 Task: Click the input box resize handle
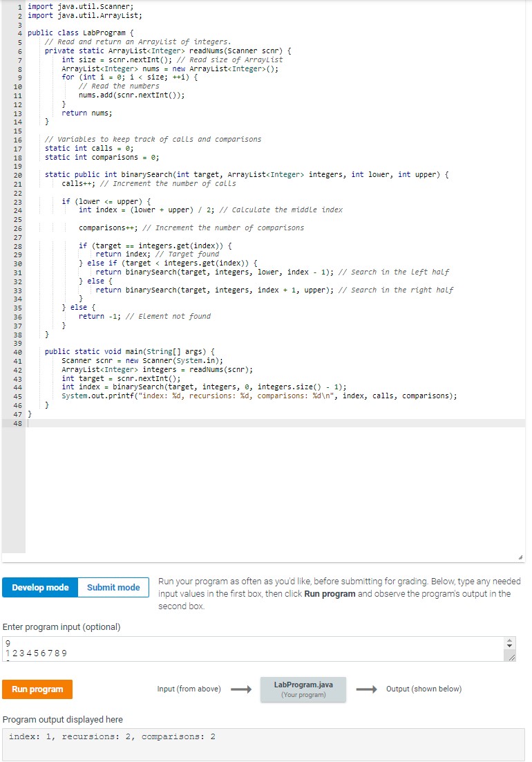tap(511, 658)
